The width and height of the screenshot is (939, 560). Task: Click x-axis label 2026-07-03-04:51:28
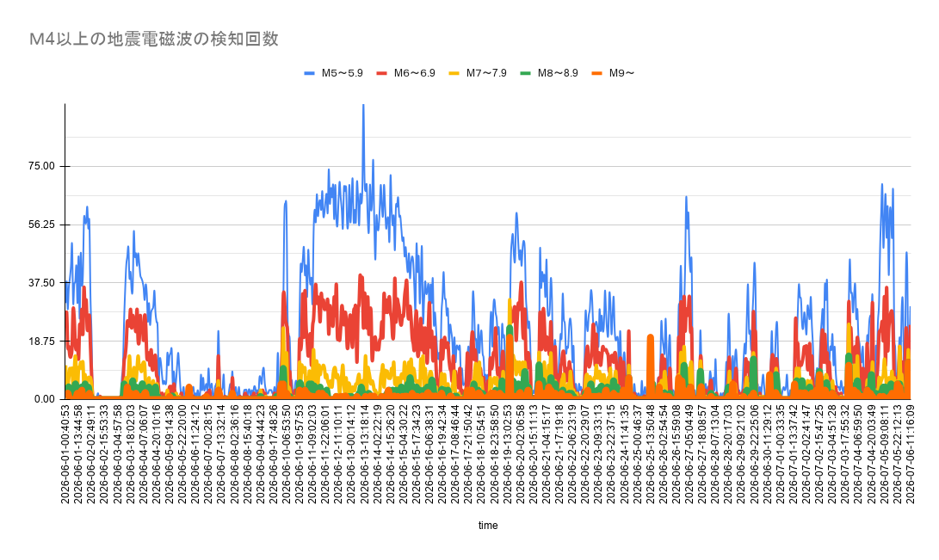[x=831, y=454]
